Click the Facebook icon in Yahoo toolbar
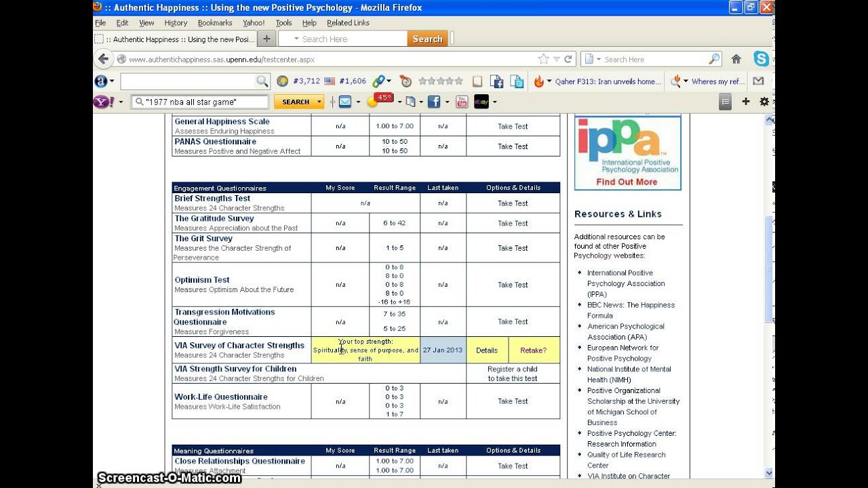The width and height of the screenshot is (868, 488). 434,102
